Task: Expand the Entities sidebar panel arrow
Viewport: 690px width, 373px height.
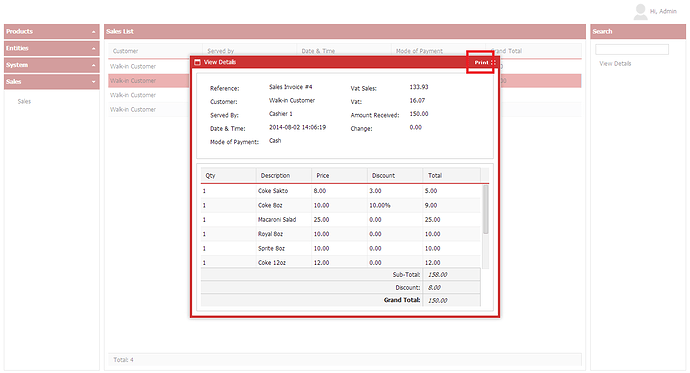Action: click(93, 48)
